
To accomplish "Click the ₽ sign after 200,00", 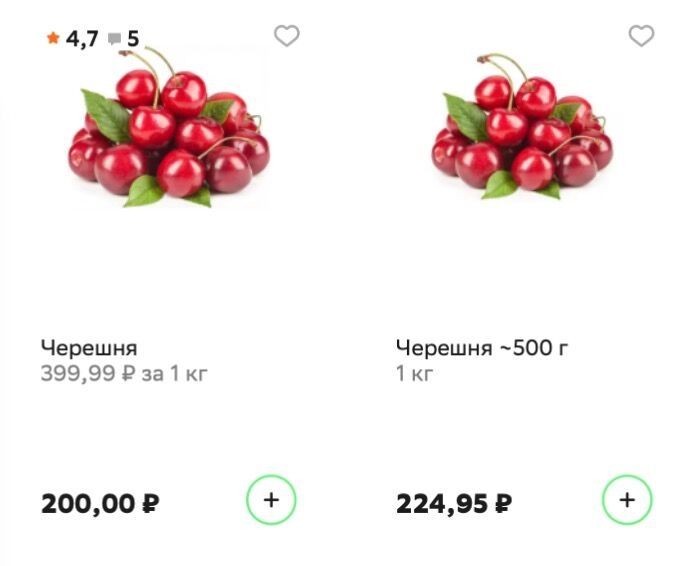I will (151, 503).
